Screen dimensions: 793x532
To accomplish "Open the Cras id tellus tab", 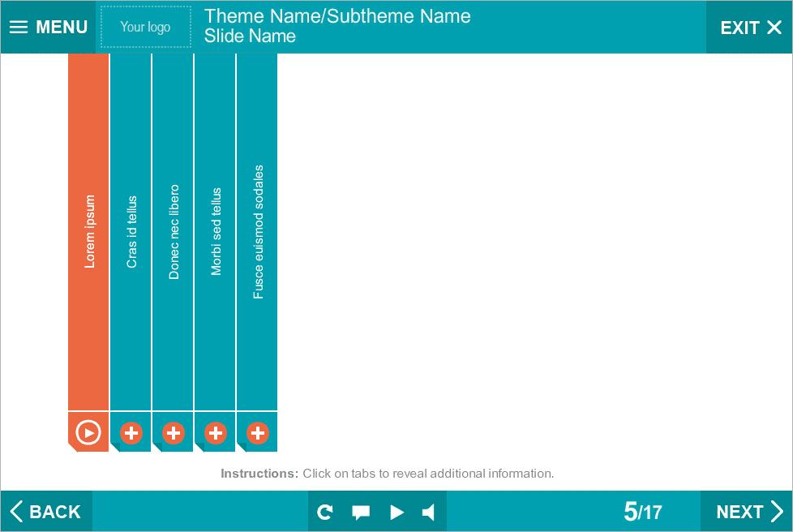I will 131,231.
